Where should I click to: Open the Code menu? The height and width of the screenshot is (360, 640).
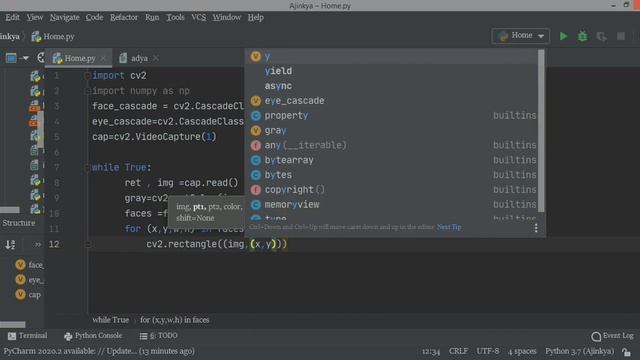(94, 17)
